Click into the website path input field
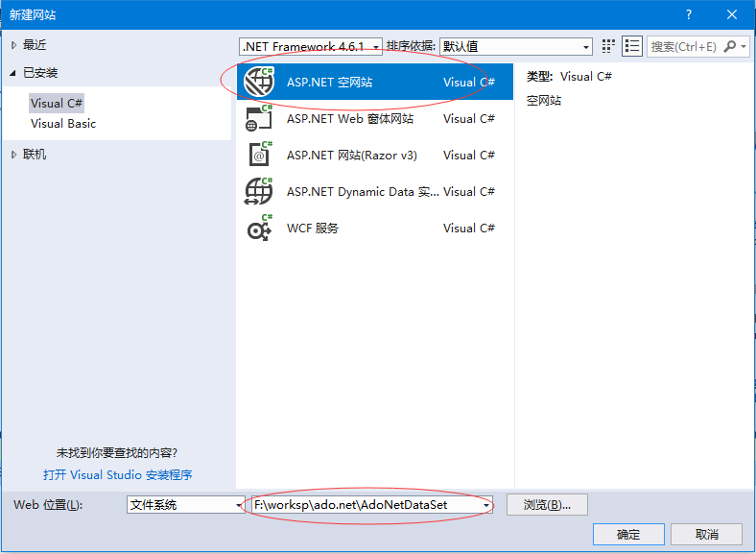 pos(365,505)
